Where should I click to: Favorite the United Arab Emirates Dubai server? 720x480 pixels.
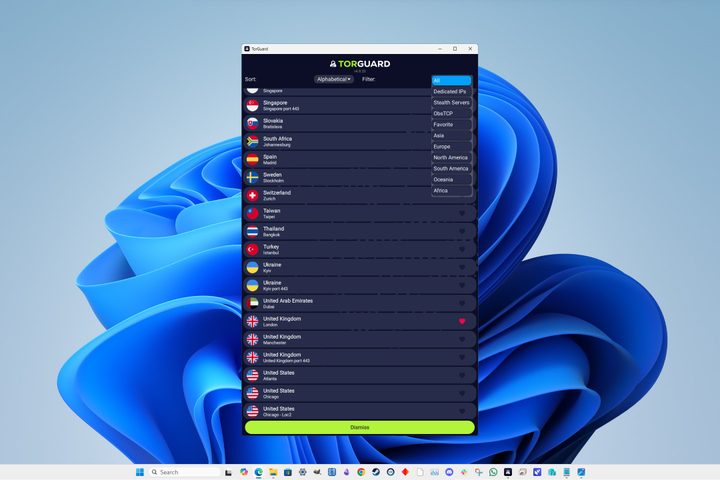pyautogui.click(x=462, y=303)
